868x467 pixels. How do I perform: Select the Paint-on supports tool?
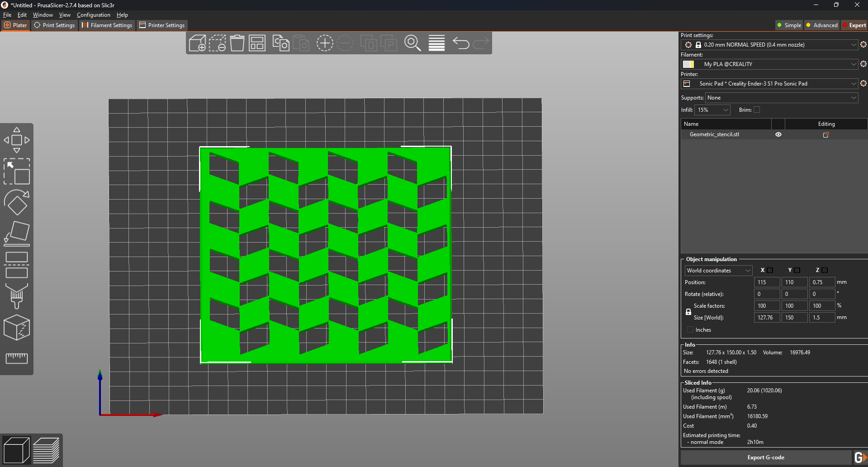point(17,296)
